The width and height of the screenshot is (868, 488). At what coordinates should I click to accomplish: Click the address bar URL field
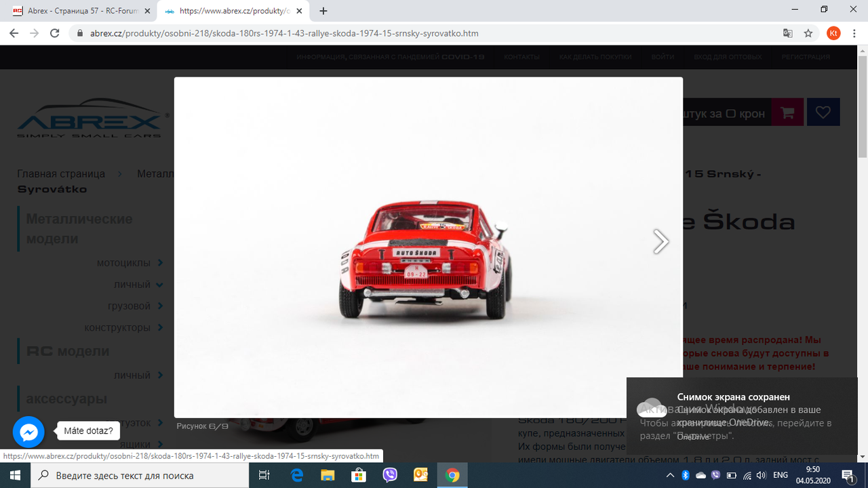point(427,33)
